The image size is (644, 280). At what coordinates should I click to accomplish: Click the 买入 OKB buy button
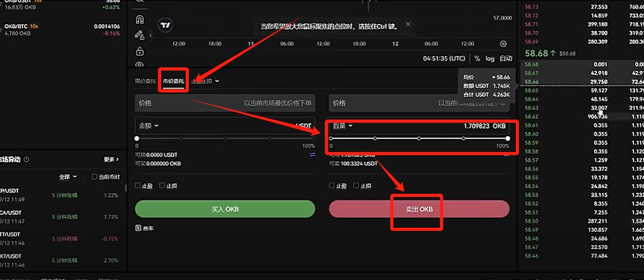click(x=225, y=209)
